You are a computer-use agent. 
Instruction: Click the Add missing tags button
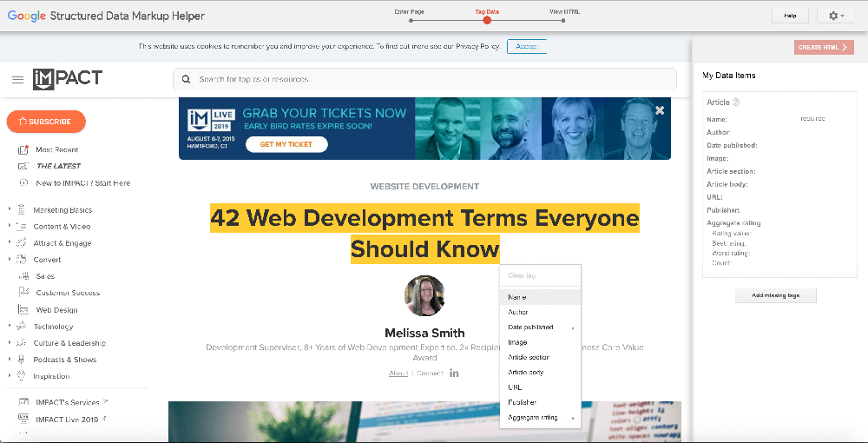(775, 295)
